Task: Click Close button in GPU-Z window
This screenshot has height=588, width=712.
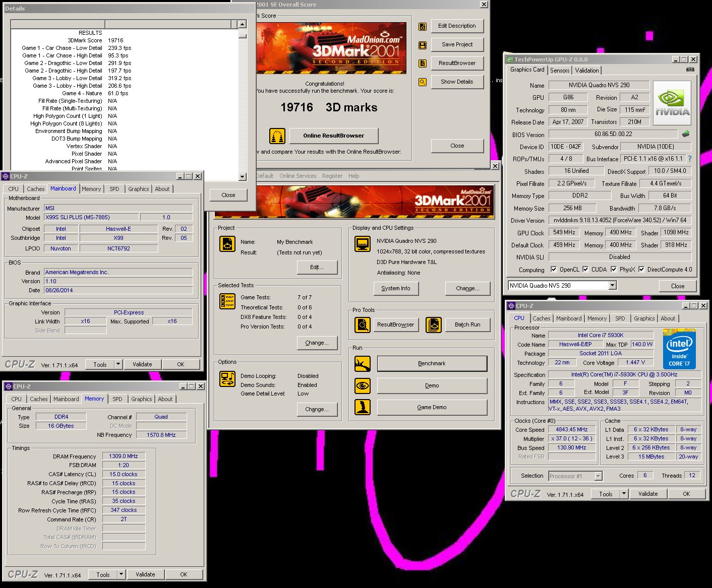Action: point(678,286)
